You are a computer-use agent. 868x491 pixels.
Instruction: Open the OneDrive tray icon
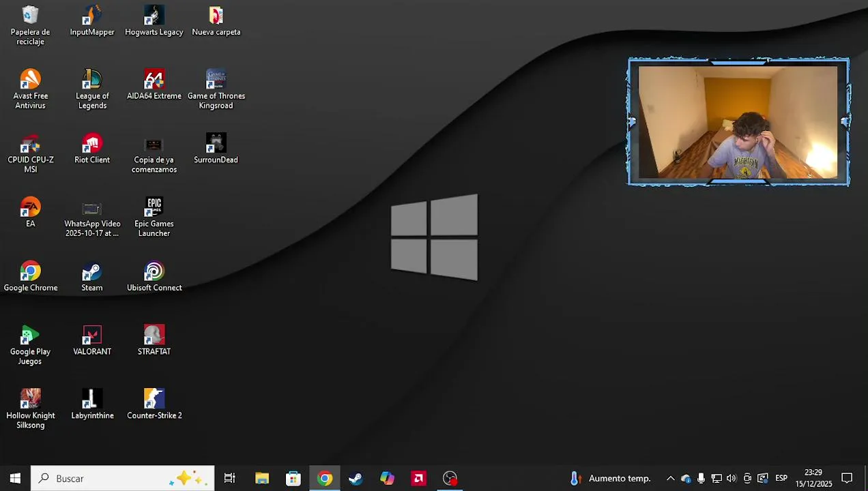click(686, 478)
